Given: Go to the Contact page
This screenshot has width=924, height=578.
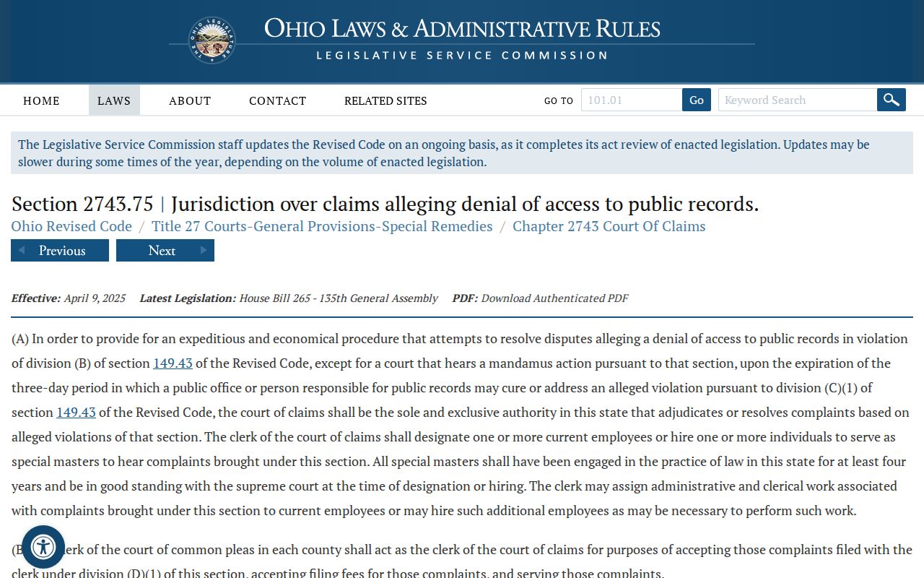Looking at the screenshot, I should (x=278, y=100).
